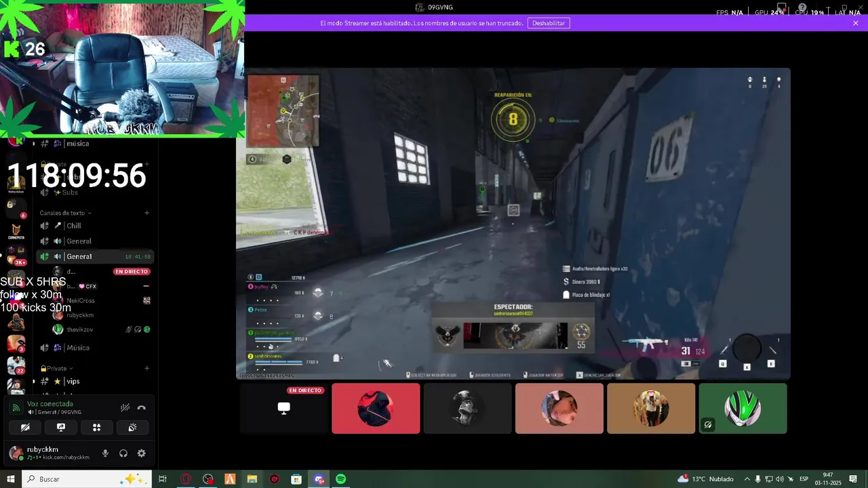
Task: Add a channel to the Private category
Action: [147, 368]
